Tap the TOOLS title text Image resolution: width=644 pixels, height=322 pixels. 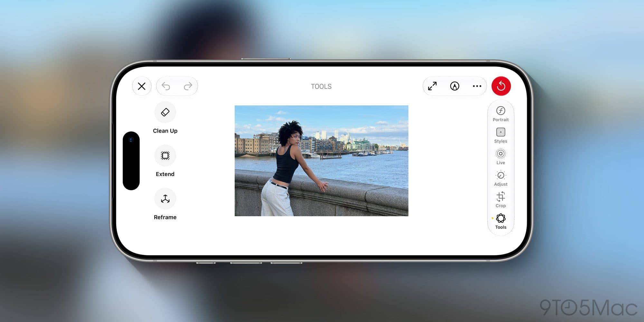pos(321,86)
